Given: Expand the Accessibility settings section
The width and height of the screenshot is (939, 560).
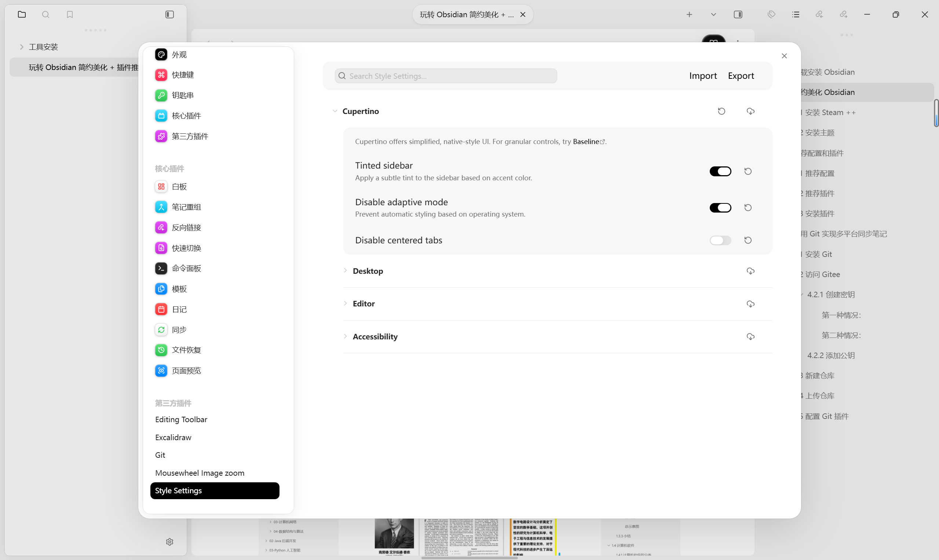Looking at the screenshot, I should pos(374,336).
